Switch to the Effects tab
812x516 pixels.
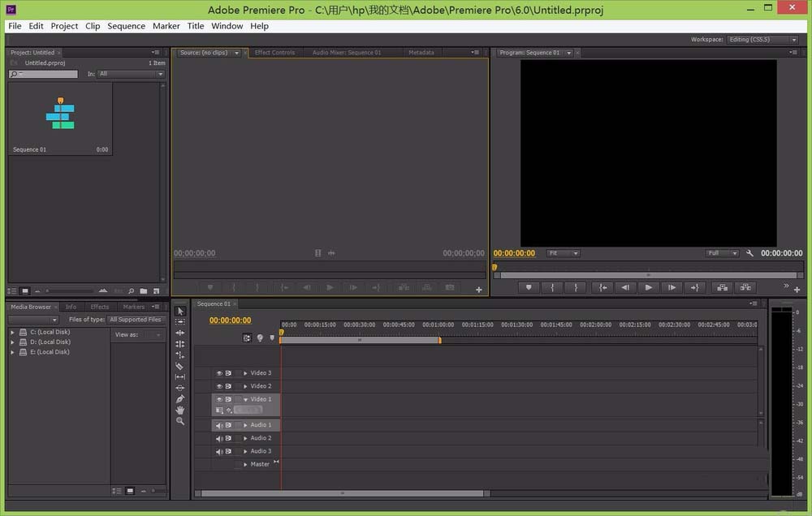[x=100, y=307]
